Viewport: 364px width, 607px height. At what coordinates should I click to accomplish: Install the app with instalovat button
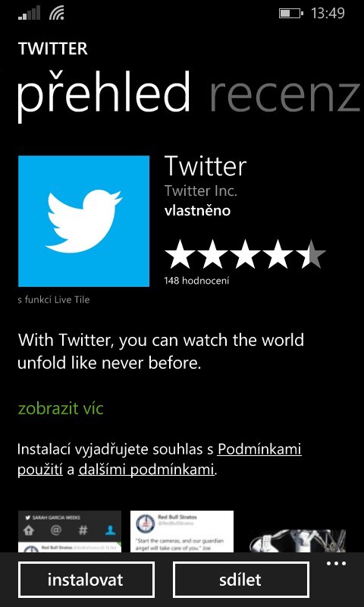tap(86, 580)
